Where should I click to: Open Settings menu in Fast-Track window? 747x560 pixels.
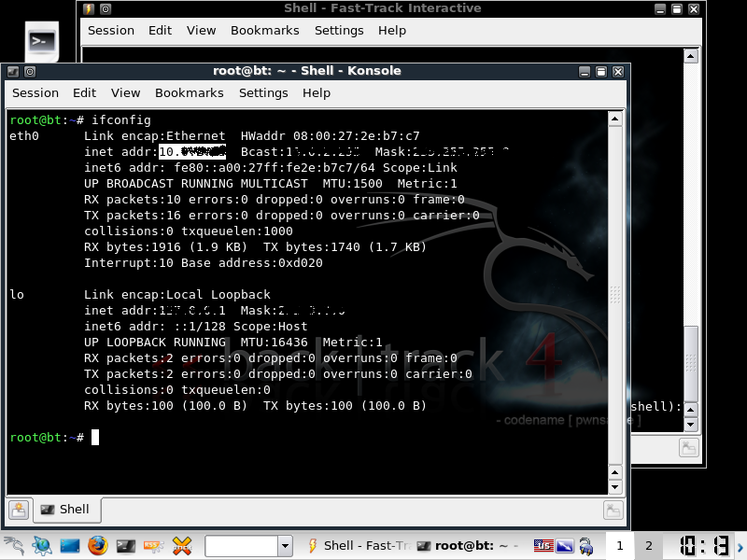click(339, 31)
